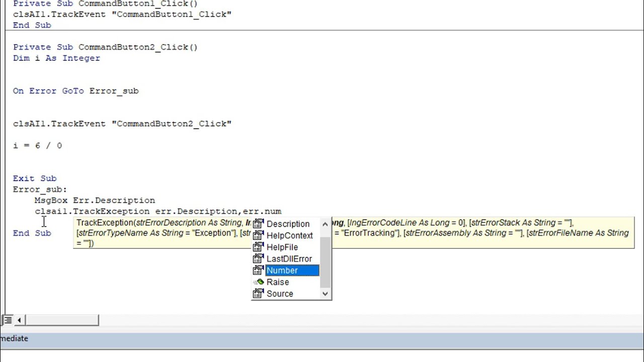Place cursor on 'i = 6 / 0' line
Viewport: 644px width, 362px height.
click(37, 145)
